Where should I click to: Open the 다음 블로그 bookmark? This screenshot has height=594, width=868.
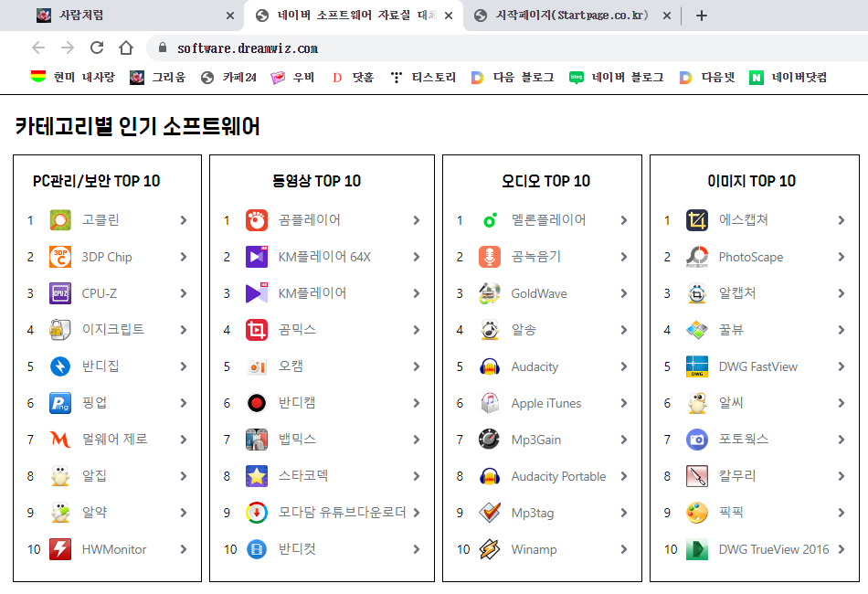point(513,78)
